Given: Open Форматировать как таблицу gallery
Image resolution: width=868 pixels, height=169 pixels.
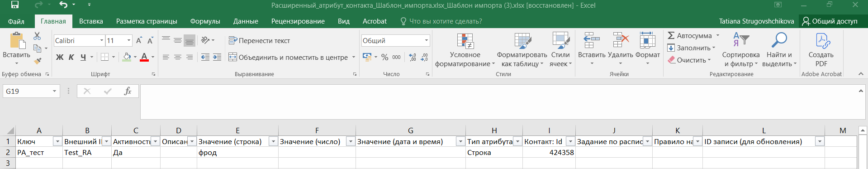Looking at the screenshot, I should click(522, 50).
